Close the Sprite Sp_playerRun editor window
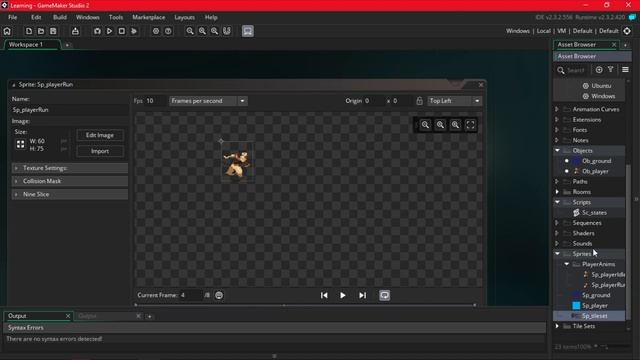This screenshot has height=360, width=640. click(x=481, y=84)
